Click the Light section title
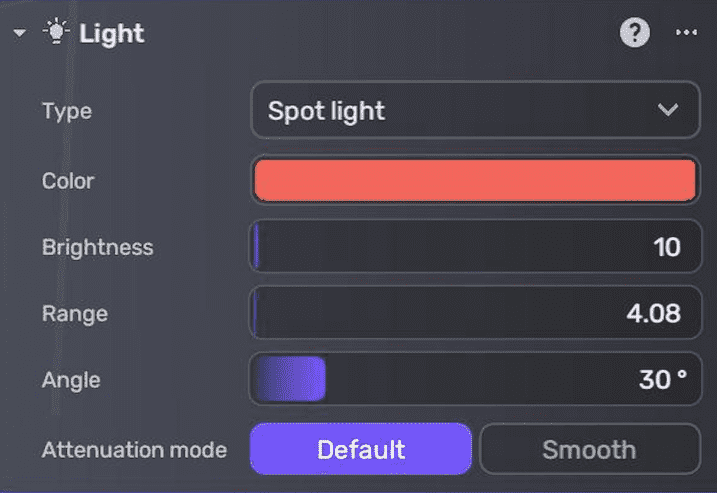The width and height of the screenshot is (717, 493). click(x=112, y=33)
